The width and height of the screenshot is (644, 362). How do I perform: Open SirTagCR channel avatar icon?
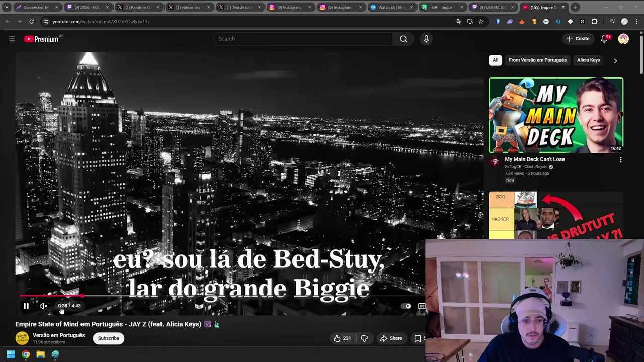coord(495,162)
